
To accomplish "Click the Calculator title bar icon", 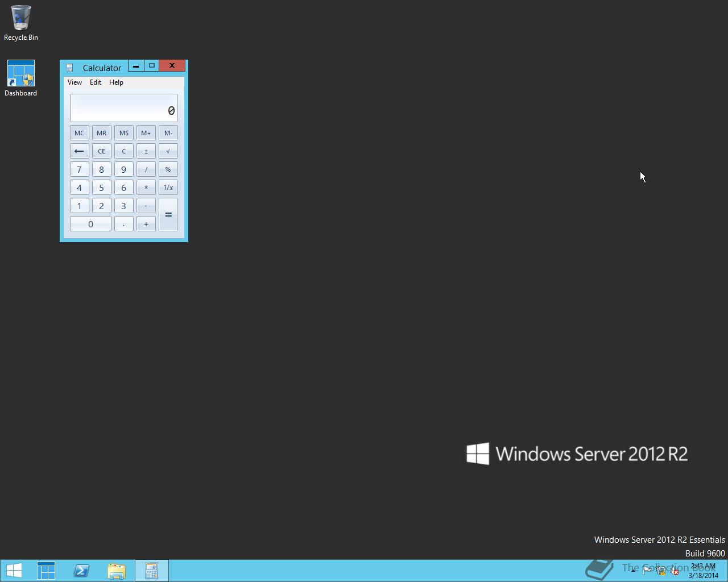I will 69,68.
